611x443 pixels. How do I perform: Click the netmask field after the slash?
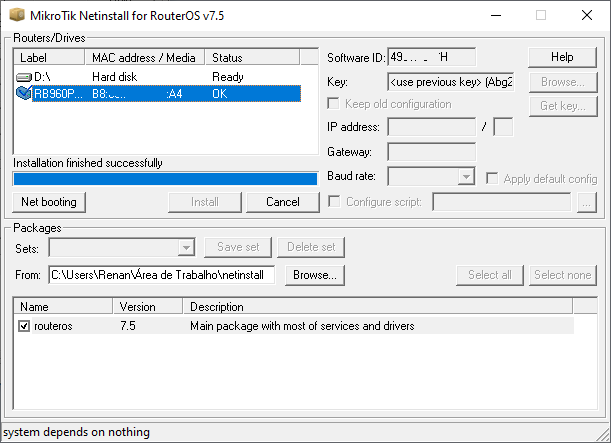click(x=503, y=127)
